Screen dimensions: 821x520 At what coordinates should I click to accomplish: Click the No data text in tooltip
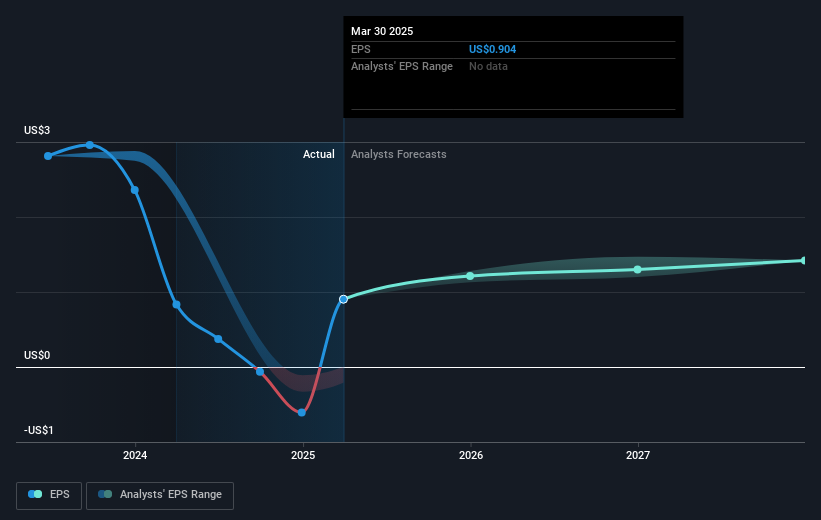coord(488,67)
